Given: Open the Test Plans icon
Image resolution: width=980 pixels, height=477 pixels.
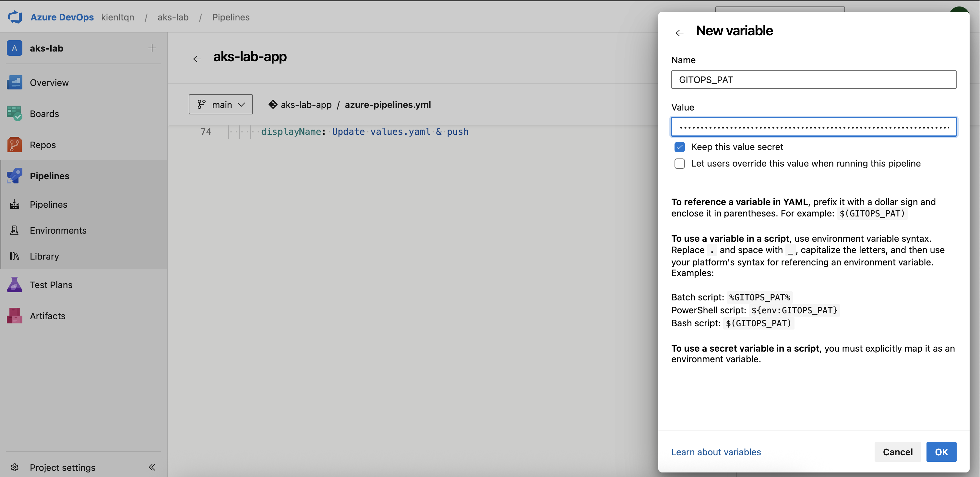Looking at the screenshot, I should pos(15,285).
